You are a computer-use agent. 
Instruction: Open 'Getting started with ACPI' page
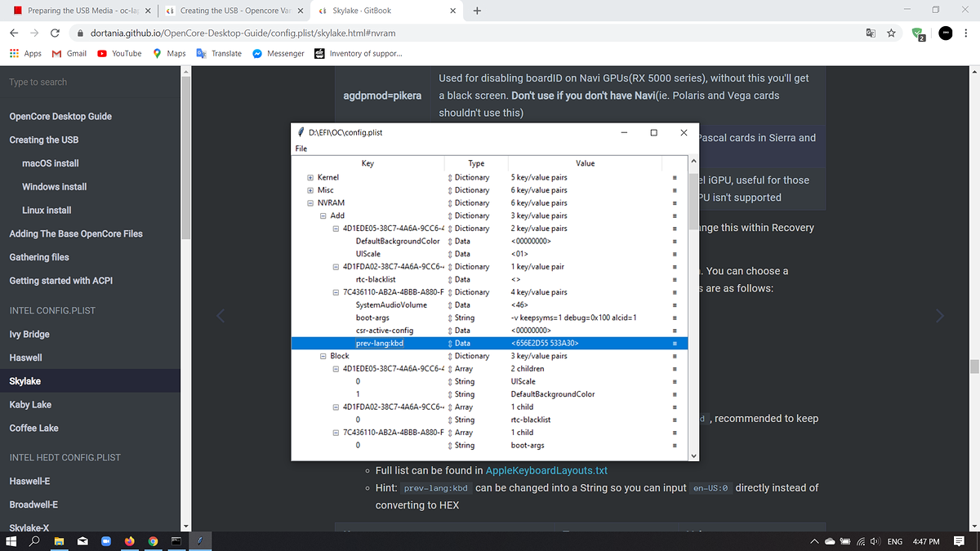click(61, 280)
